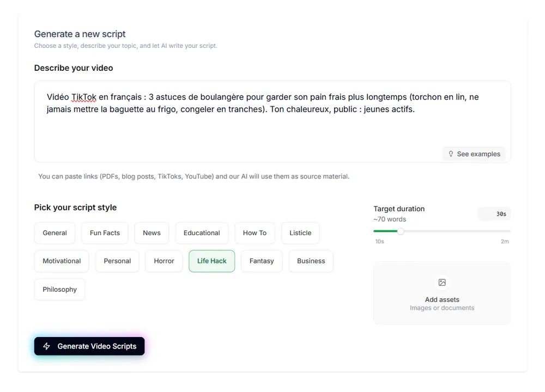Click the Choose a style subtitle text
The width and height of the screenshot is (545, 392).
coord(125,46)
